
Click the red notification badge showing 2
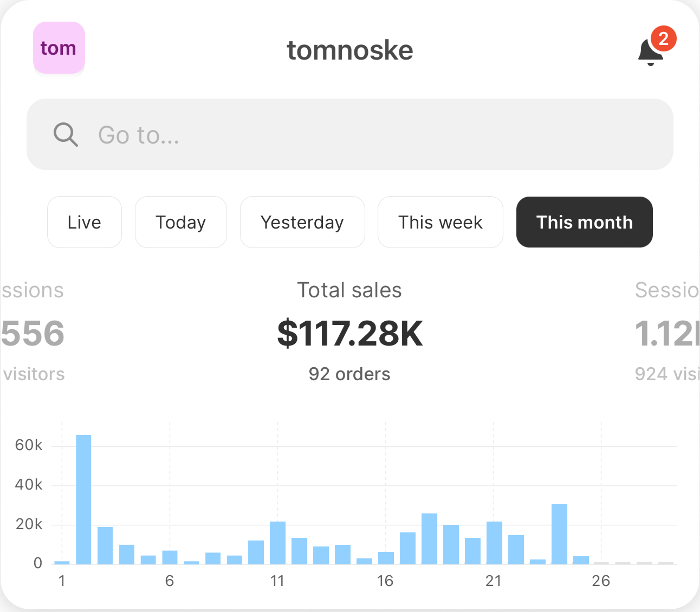tap(663, 39)
